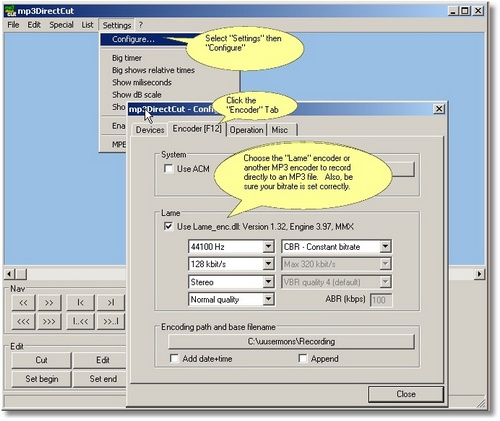Click the Set end button

pyautogui.click(x=100, y=379)
